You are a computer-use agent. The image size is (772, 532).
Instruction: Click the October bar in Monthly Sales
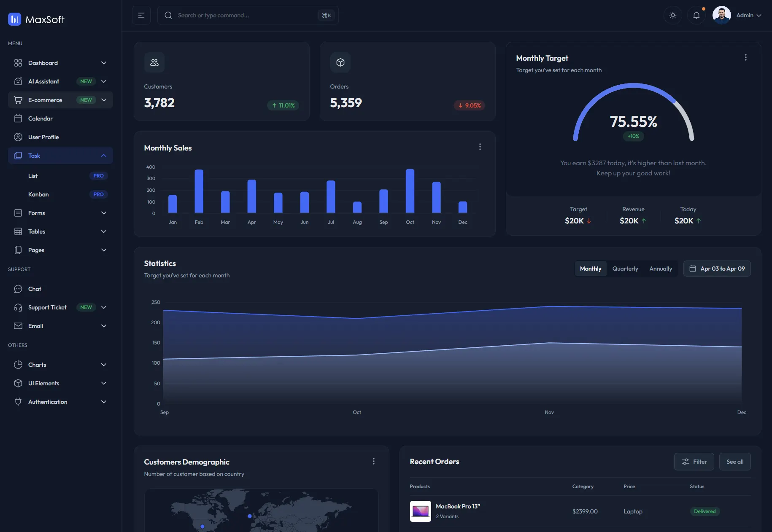tap(410, 191)
